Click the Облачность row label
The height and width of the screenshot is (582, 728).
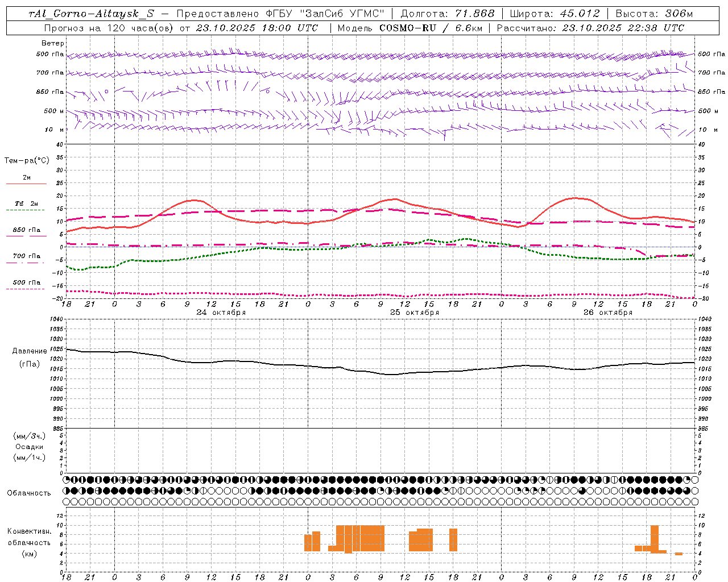tap(29, 493)
